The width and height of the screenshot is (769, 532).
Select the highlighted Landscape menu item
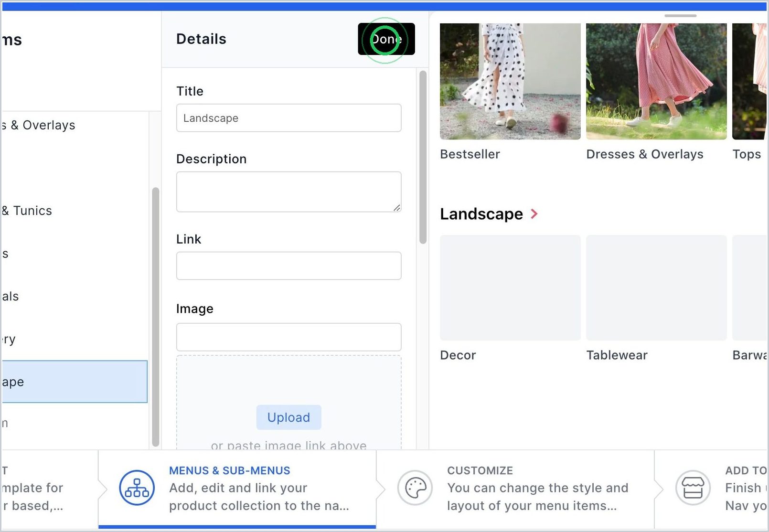74,382
